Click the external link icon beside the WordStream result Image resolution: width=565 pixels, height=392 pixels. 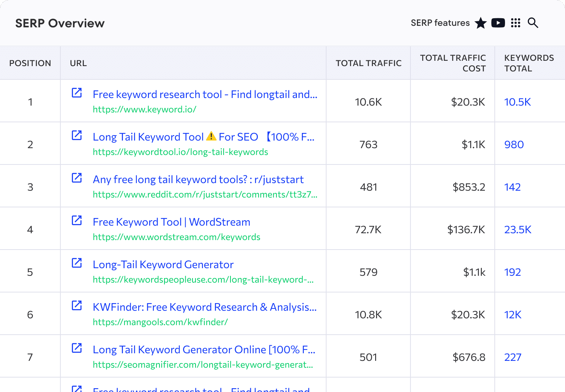click(77, 220)
